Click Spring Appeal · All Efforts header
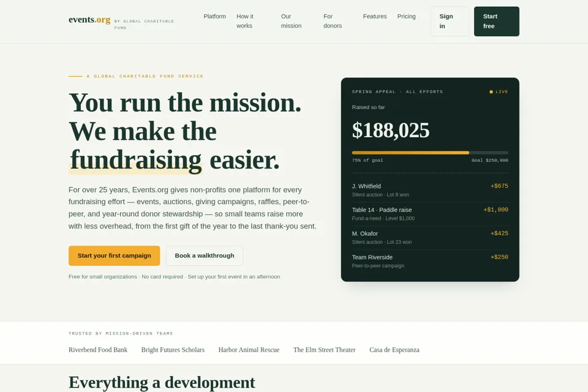The image size is (588, 392). point(398,91)
